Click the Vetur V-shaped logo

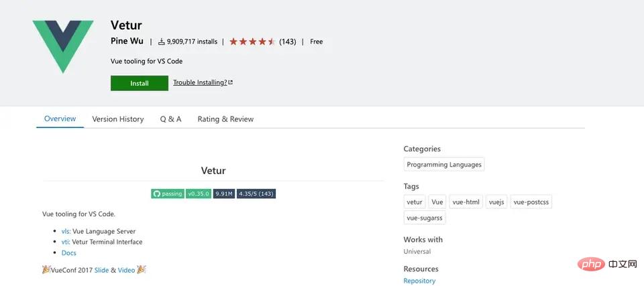point(63,46)
